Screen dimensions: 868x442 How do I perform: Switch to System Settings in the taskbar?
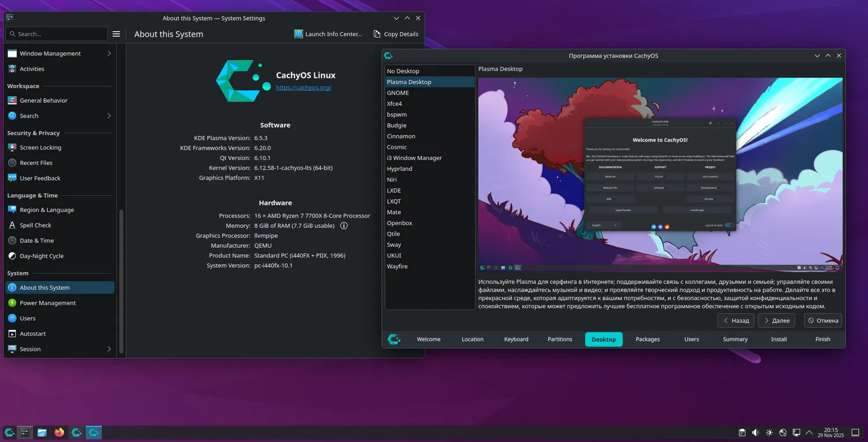[x=25, y=432]
